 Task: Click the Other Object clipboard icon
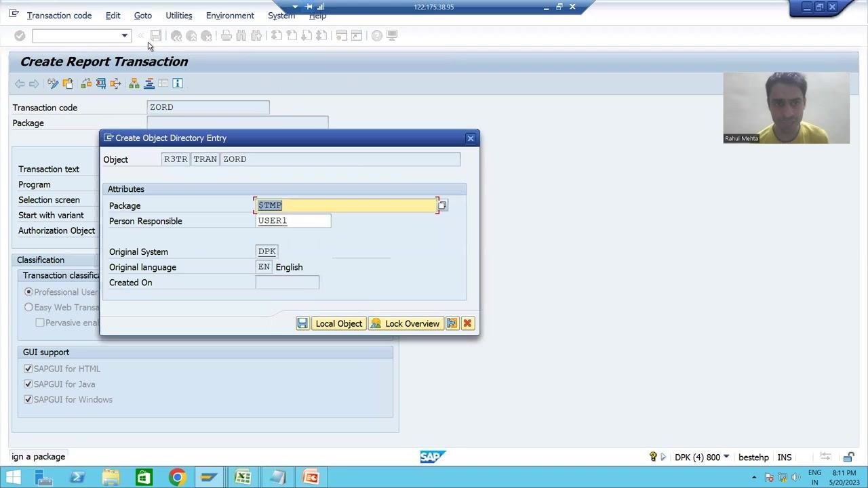68,83
